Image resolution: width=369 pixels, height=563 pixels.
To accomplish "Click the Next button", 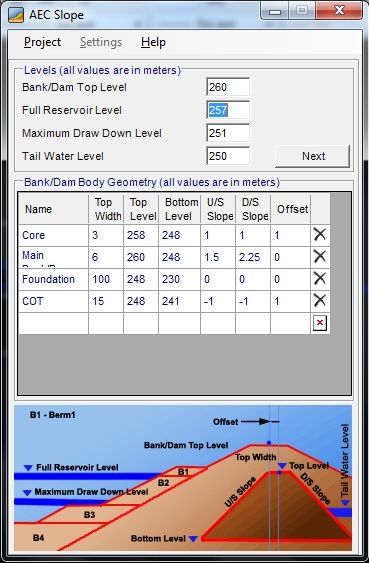I will point(313,156).
